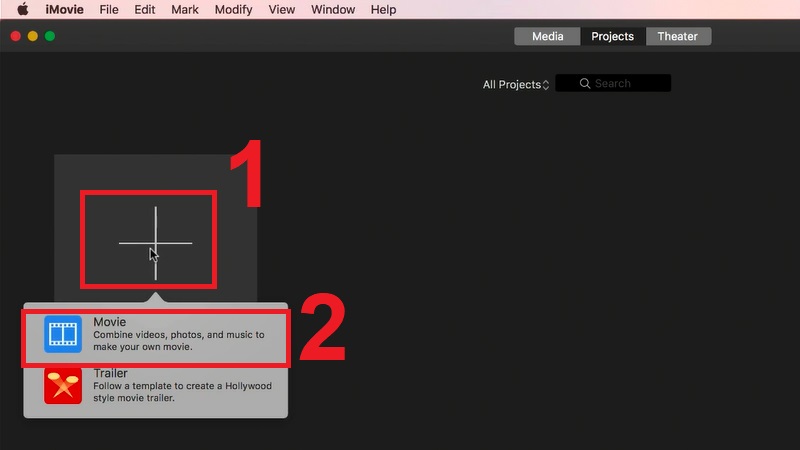This screenshot has height=450, width=800.
Task: Switch to the Projects tab
Action: [612, 36]
